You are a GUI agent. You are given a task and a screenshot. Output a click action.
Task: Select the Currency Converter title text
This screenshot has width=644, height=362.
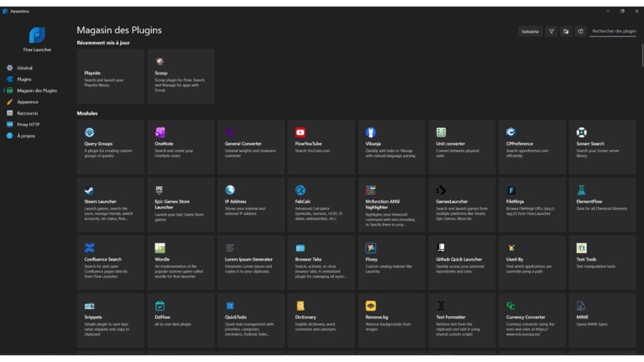[526, 317]
